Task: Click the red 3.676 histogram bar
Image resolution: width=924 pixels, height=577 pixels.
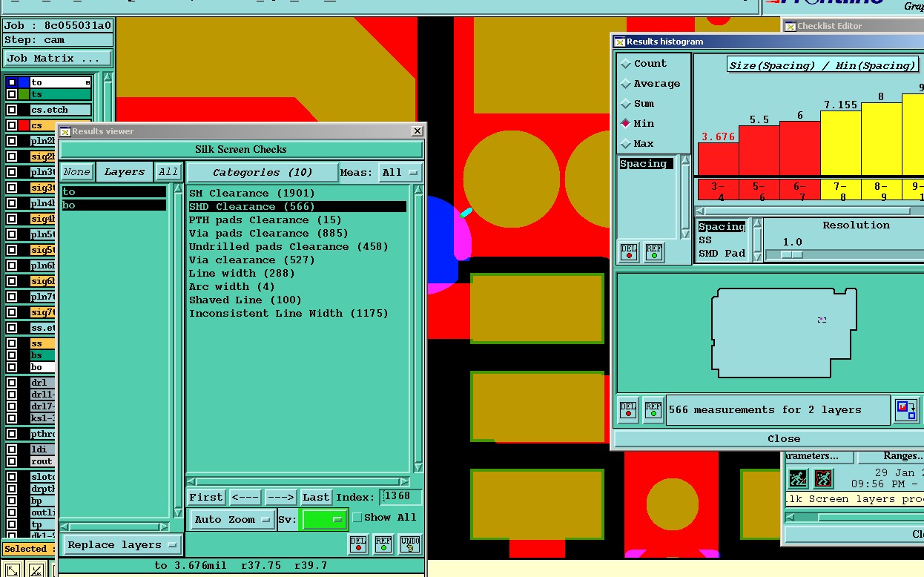Action: click(x=718, y=159)
